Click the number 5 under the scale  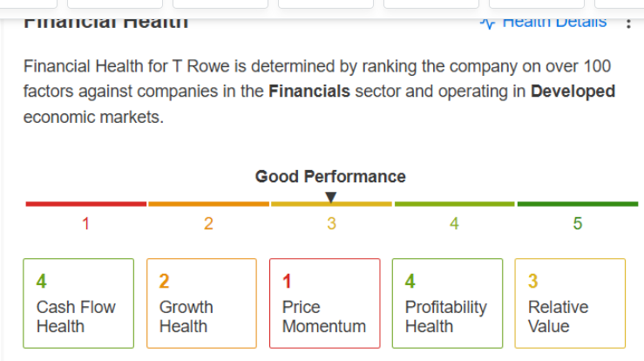tap(578, 224)
